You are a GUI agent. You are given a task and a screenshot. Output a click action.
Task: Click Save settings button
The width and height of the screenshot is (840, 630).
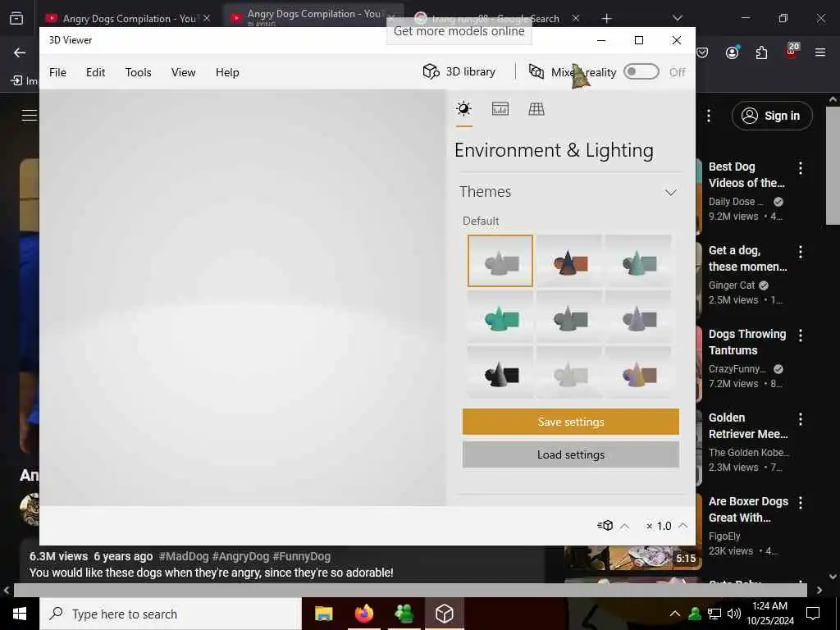point(571,422)
